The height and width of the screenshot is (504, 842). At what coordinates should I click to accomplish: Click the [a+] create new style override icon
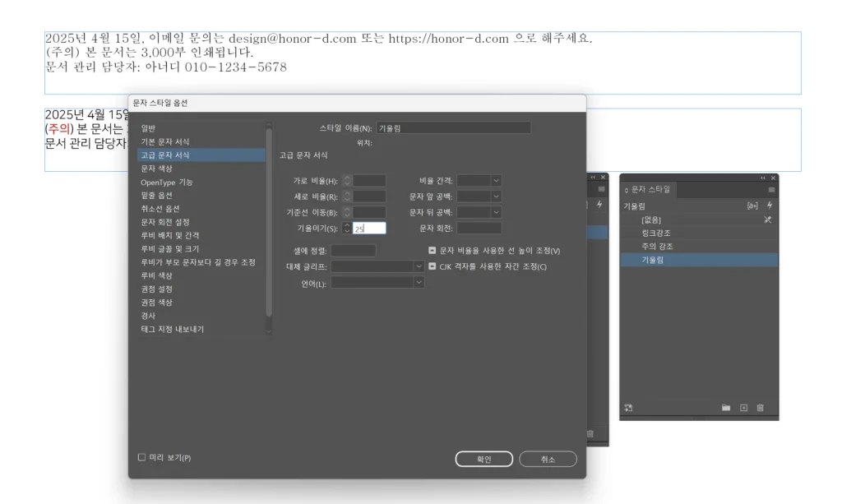(752, 206)
